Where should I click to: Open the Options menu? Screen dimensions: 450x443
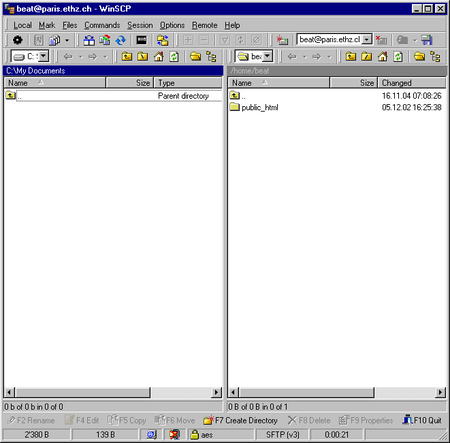pyautogui.click(x=172, y=25)
